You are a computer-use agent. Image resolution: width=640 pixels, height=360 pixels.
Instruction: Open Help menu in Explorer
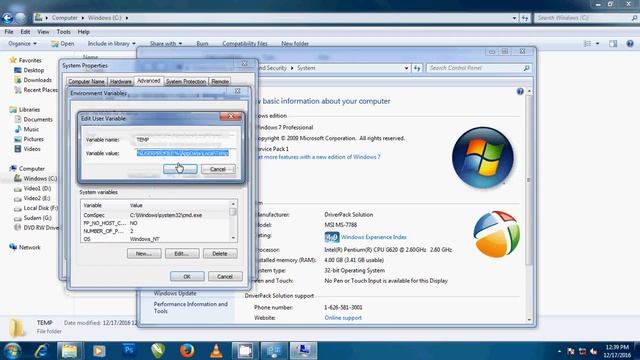(84, 31)
